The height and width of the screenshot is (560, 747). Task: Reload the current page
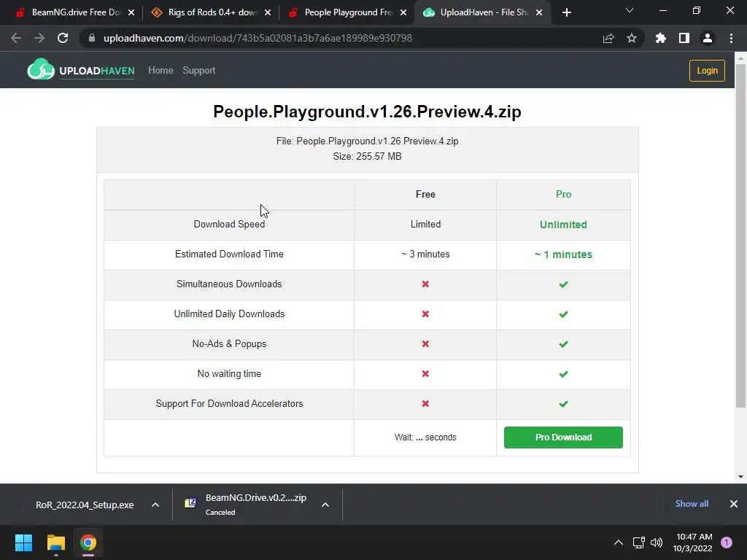point(63,38)
